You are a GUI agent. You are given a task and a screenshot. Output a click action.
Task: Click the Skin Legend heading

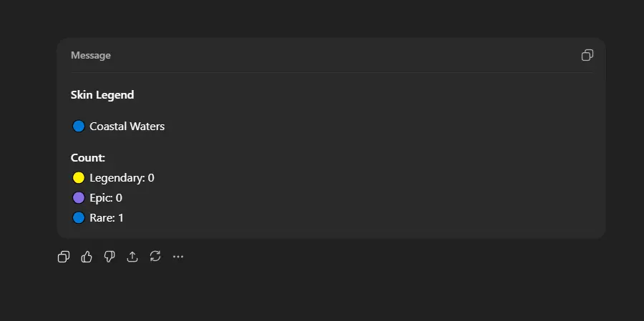click(x=102, y=95)
